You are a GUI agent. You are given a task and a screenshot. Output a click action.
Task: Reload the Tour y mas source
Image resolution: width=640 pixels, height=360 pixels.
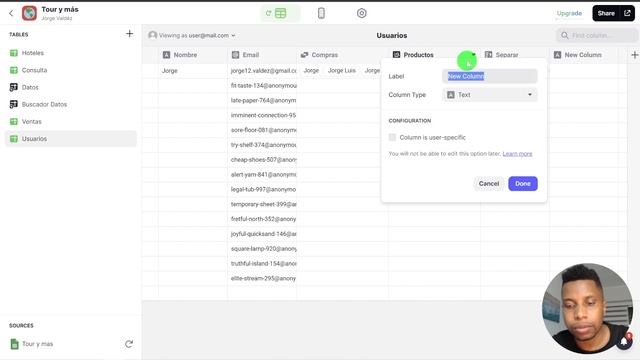point(129,344)
